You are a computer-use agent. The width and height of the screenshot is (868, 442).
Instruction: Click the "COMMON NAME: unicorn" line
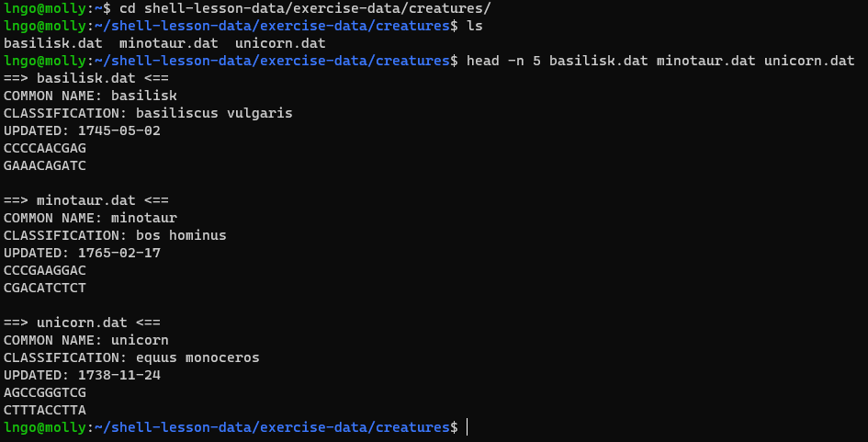86,340
